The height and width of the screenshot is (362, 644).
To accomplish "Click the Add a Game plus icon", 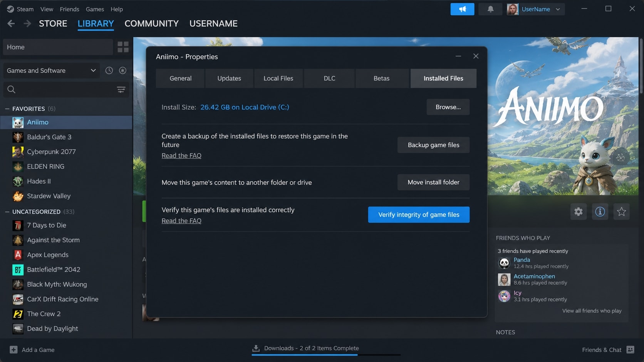I will [x=13, y=350].
